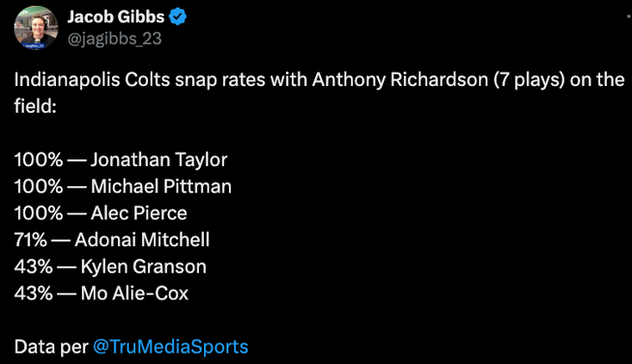
Task: Click the 43% beside Kylen Granson
Action: tap(34, 266)
